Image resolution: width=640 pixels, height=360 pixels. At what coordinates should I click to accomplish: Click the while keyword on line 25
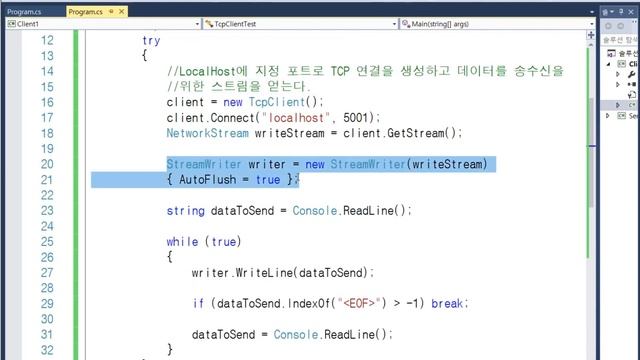pos(182,242)
